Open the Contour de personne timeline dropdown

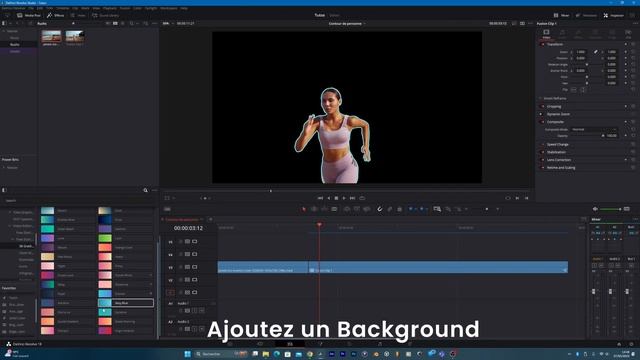pyautogui.click(x=347, y=24)
